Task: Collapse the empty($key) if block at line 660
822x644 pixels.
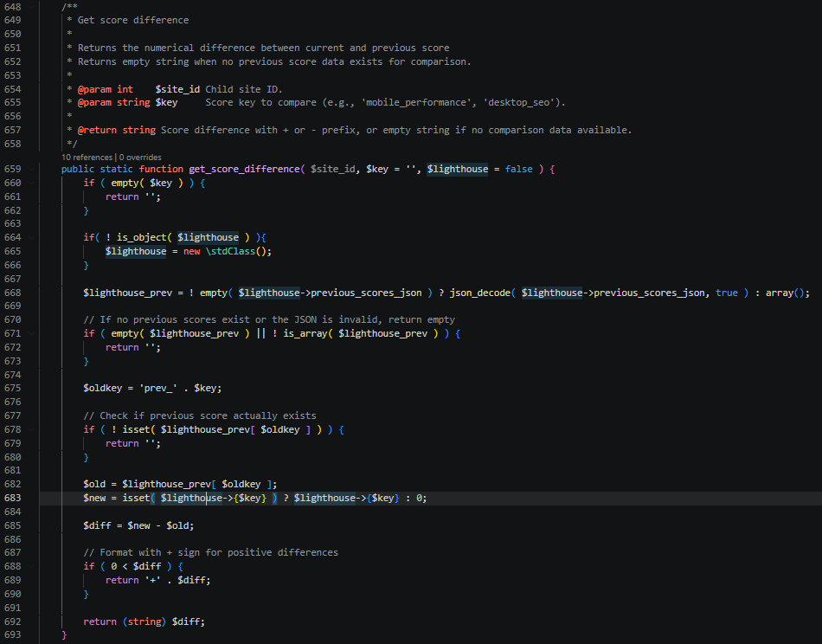Action: click(x=31, y=183)
